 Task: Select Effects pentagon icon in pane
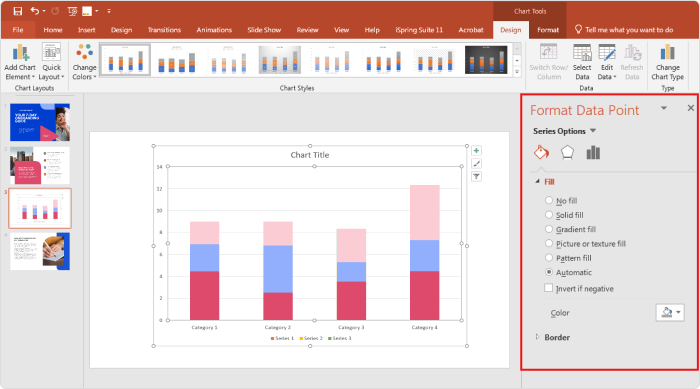[x=567, y=153]
